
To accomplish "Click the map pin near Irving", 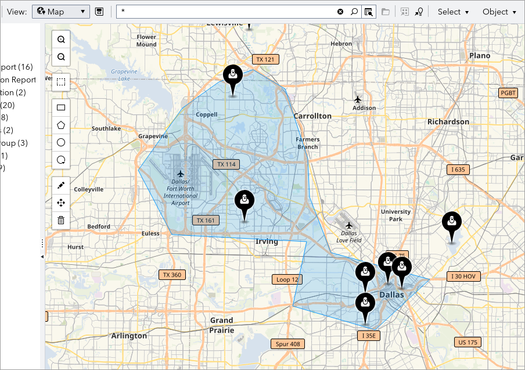I will (244, 206).
